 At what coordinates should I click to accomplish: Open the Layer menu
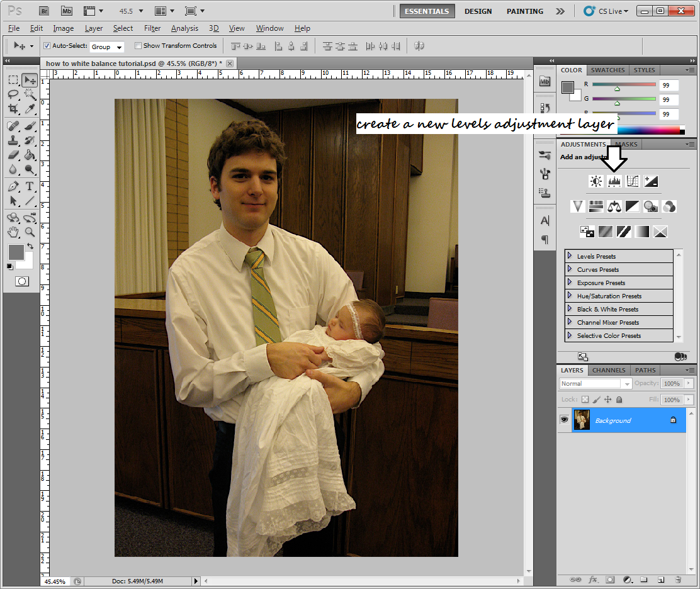[94, 28]
